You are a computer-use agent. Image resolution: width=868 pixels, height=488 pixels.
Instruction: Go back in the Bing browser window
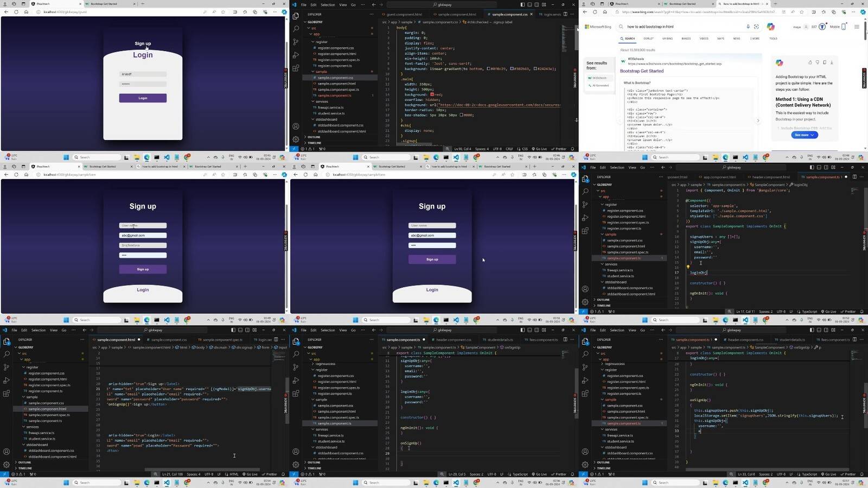pyautogui.click(x=585, y=11)
